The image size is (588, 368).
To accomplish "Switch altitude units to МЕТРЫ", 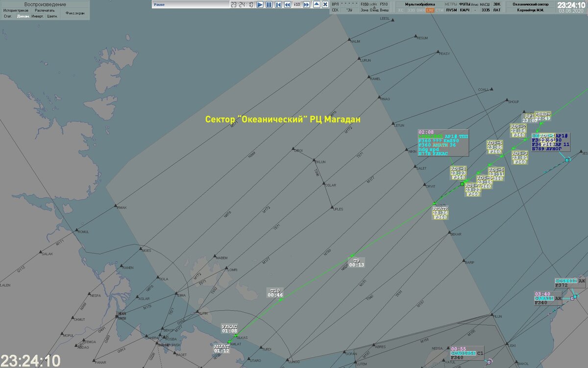I will coord(450,4).
